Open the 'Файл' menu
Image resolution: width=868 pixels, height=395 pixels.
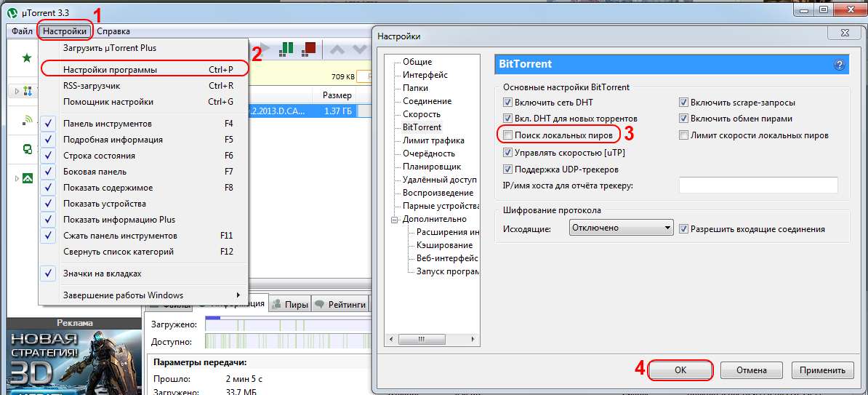click(22, 31)
